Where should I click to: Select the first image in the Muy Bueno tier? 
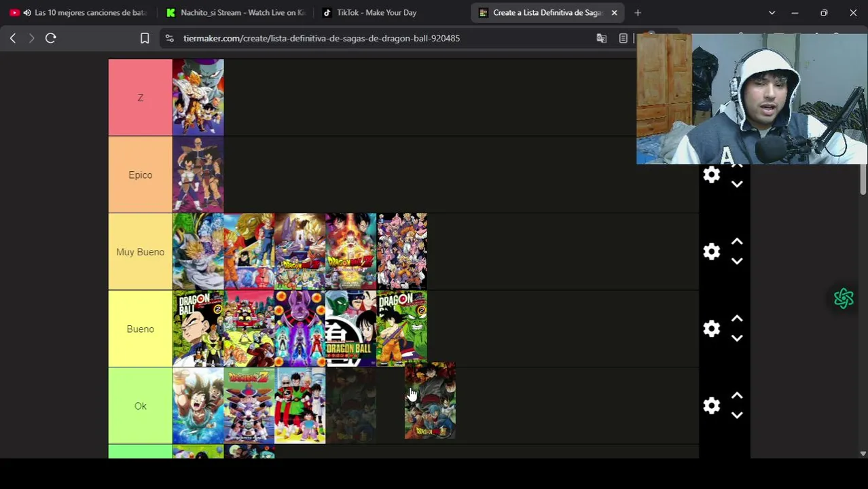coord(198,252)
